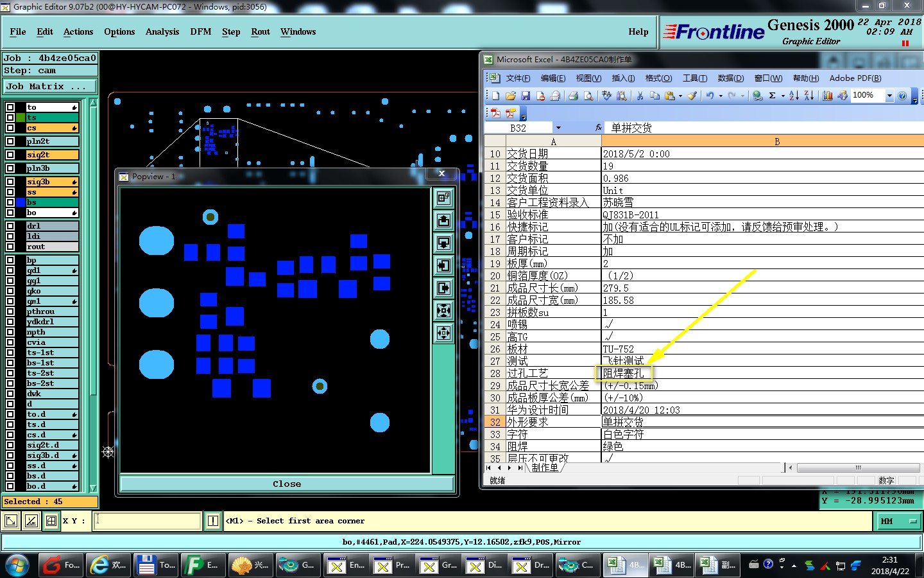Open the Undo history dropdown arrow
Screen dimensions: 924x578
coord(721,96)
